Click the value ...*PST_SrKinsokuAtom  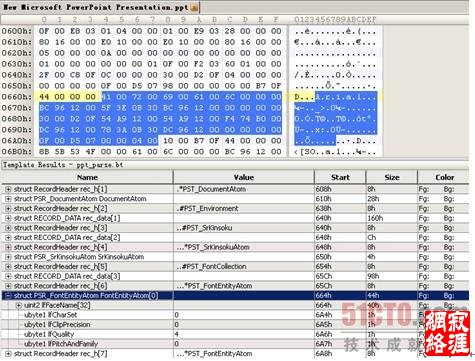pyautogui.click(x=213, y=247)
